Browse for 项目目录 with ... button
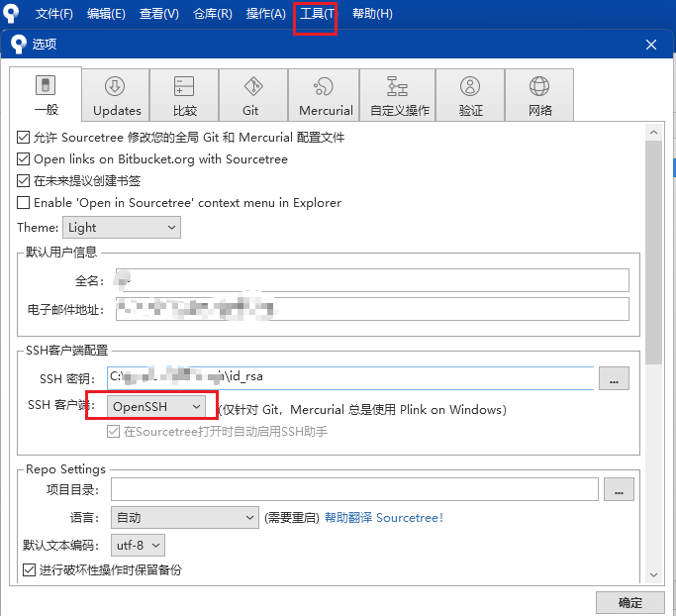The height and width of the screenshot is (616, 676). (x=619, y=489)
